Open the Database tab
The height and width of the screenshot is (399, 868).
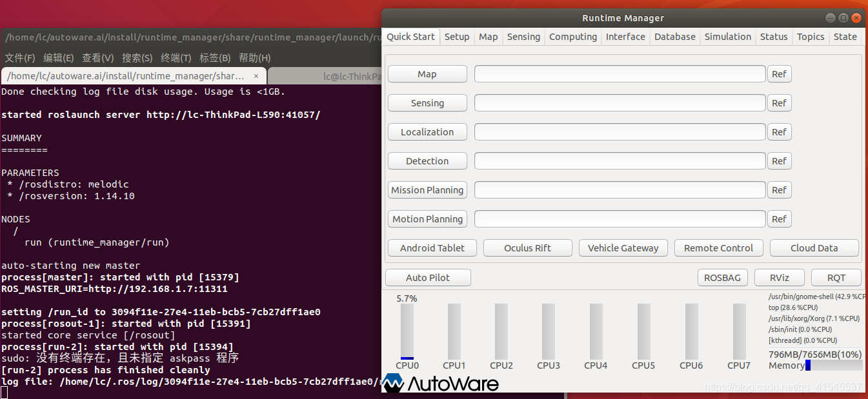pos(675,37)
